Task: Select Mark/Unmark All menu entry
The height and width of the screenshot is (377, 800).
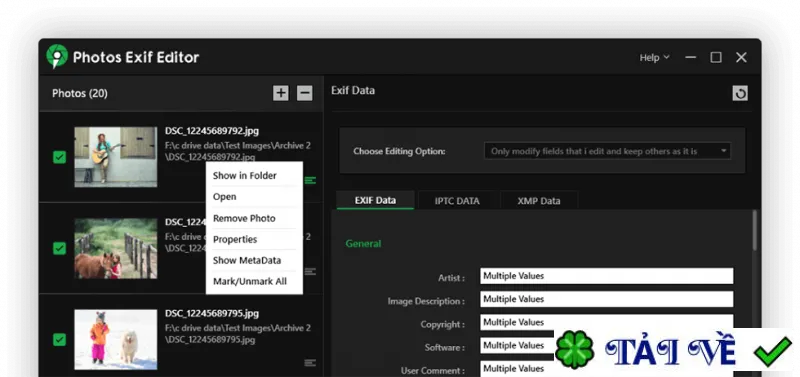Action: [x=254, y=281]
